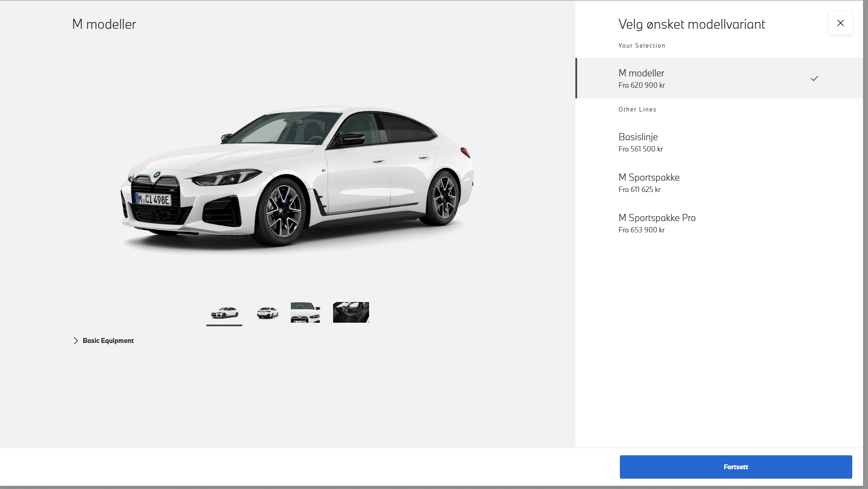Click the Fra 653 900 kr price

[x=641, y=230]
